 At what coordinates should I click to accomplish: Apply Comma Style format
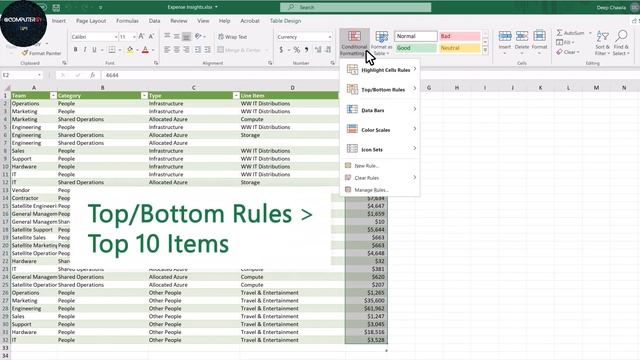point(306,50)
